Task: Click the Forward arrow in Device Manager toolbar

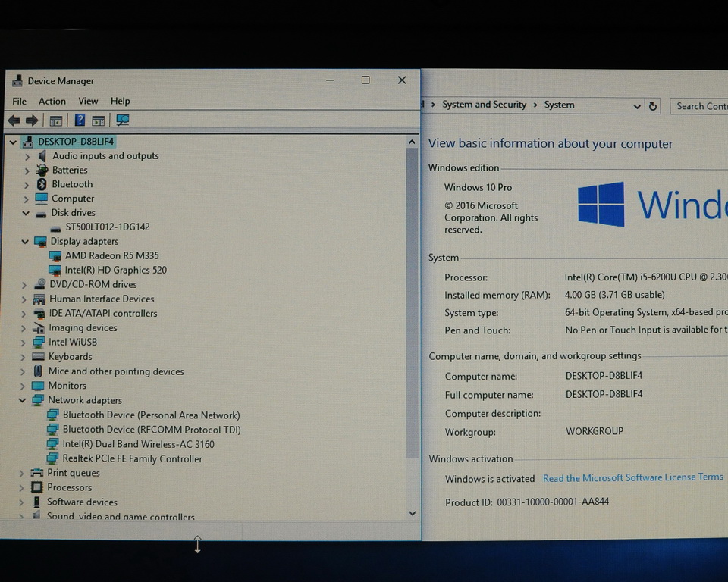Action: [x=32, y=120]
